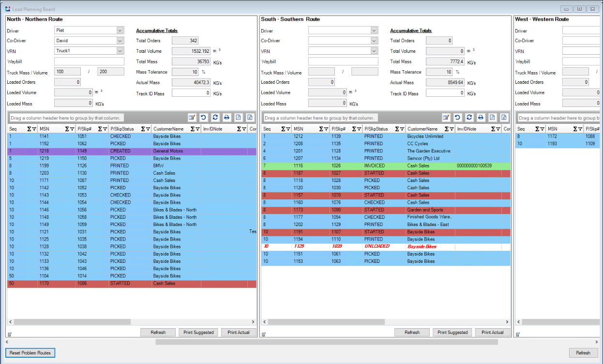The height and width of the screenshot is (364, 603).
Task: Click the Reset Problem Routes button
Action: click(30, 353)
